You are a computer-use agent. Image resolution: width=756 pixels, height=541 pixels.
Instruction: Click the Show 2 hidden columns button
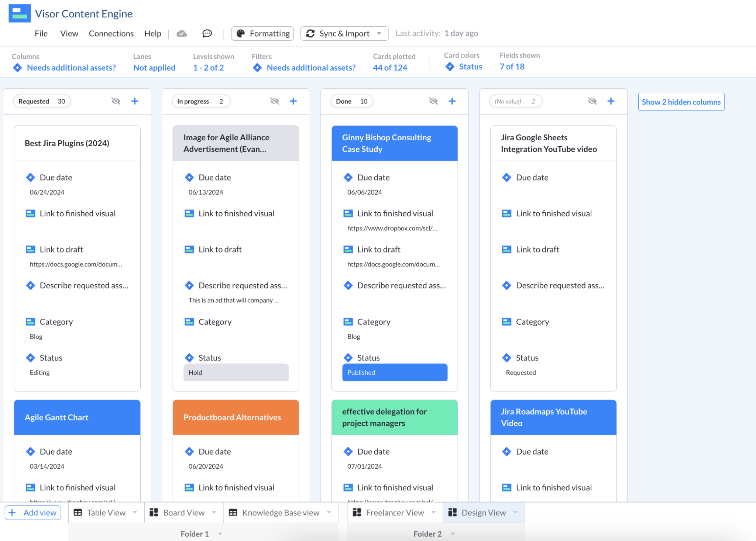681,102
